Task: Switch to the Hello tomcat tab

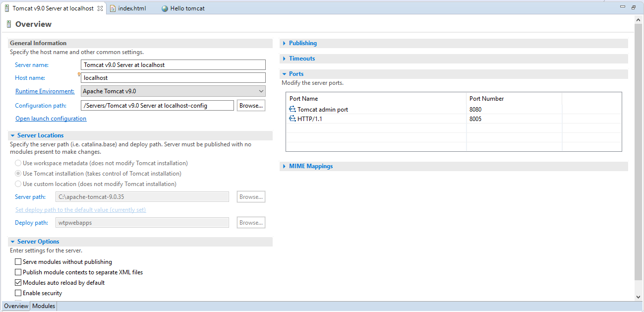Action: [x=187, y=8]
